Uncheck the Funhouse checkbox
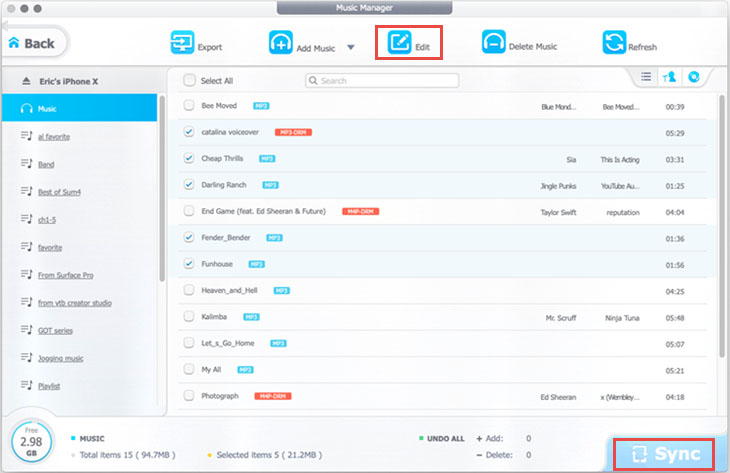Image resolution: width=730 pixels, height=473 pixels. pyautogui.click(x=189, y=264)
